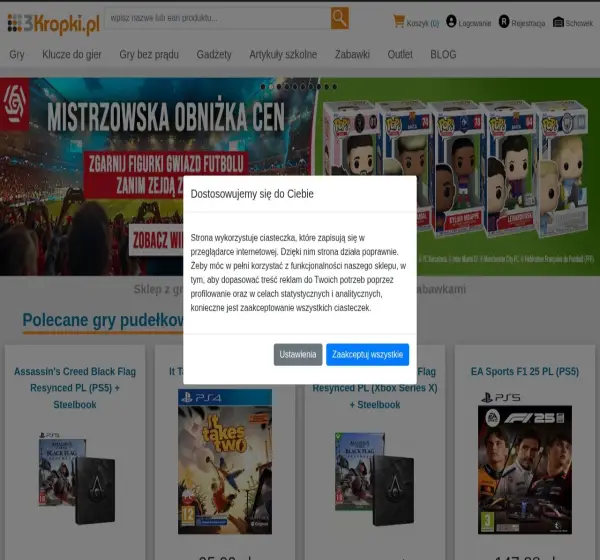Open Assassin's Creed Black Flag PS5 Steelbook title
600x560 pixels.
coord(75,388)
